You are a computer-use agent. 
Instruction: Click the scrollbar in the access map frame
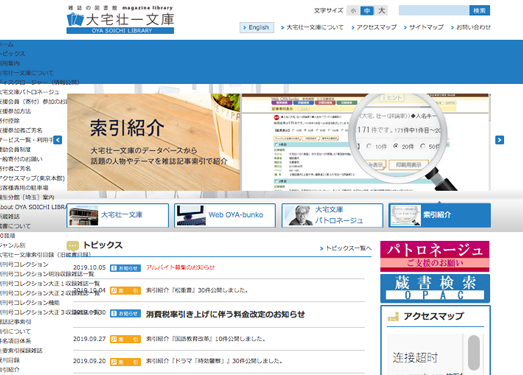[x=474, y=353]
